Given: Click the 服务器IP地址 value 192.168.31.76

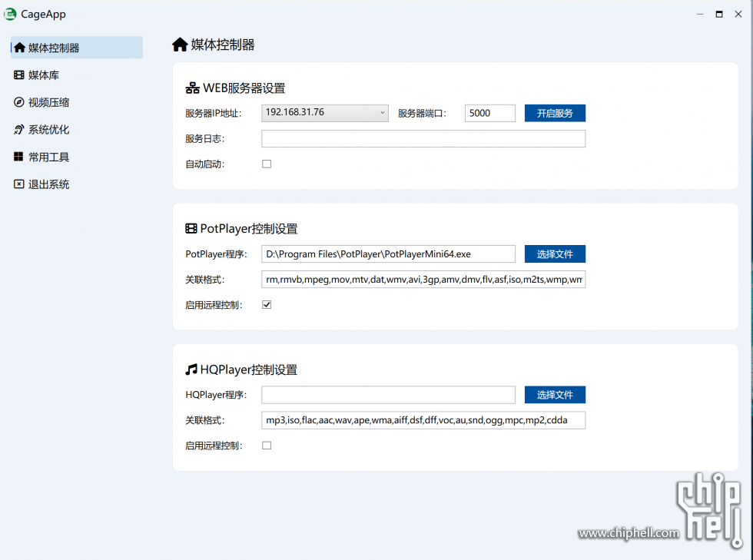Looking at the screenshot, I should [x=295, y=112].
